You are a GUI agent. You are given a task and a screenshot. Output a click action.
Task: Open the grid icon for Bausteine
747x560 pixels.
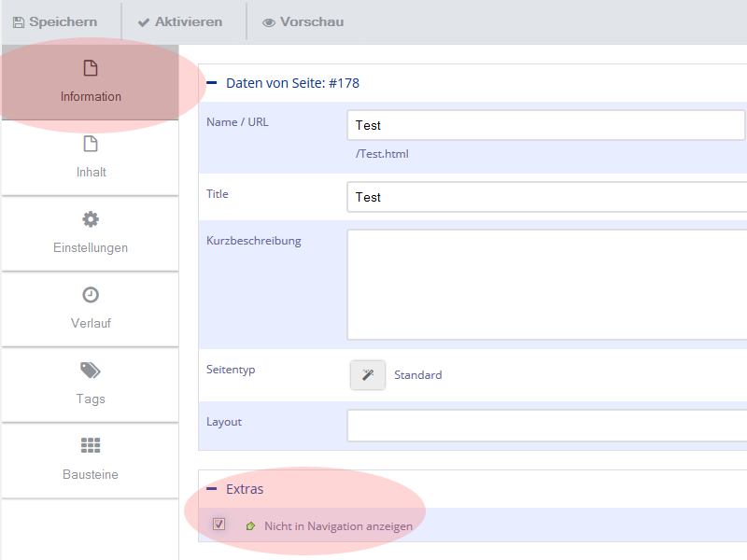(91, 445)
